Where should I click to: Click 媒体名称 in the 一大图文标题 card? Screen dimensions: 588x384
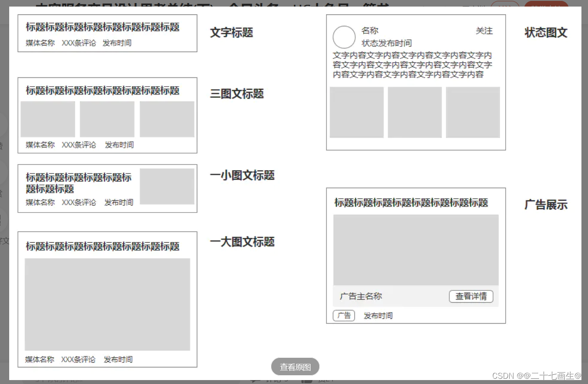coord(40,360)
